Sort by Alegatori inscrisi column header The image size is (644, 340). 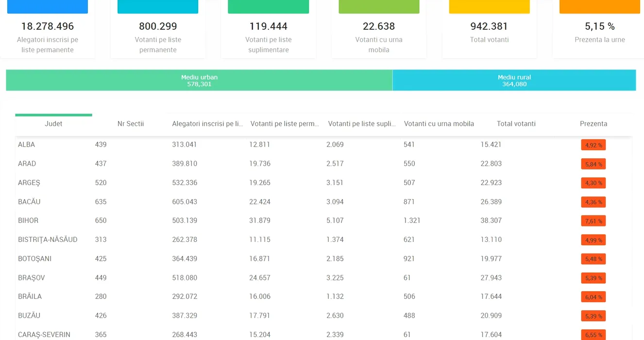click(x=207, y=124)
